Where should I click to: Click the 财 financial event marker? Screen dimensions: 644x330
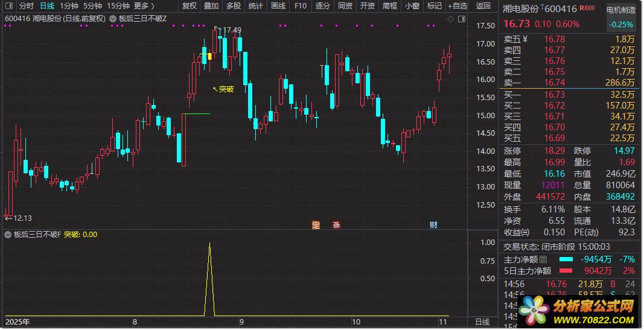coord(433,225)
